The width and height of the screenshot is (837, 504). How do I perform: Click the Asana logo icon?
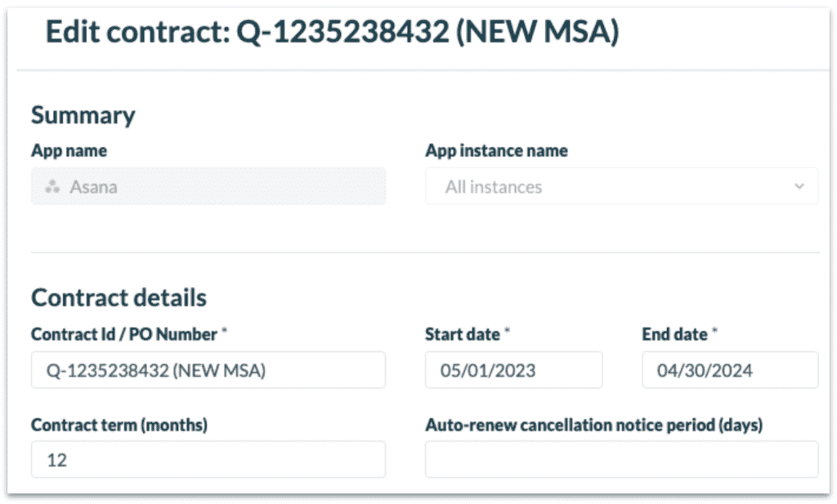pos(52,187)
